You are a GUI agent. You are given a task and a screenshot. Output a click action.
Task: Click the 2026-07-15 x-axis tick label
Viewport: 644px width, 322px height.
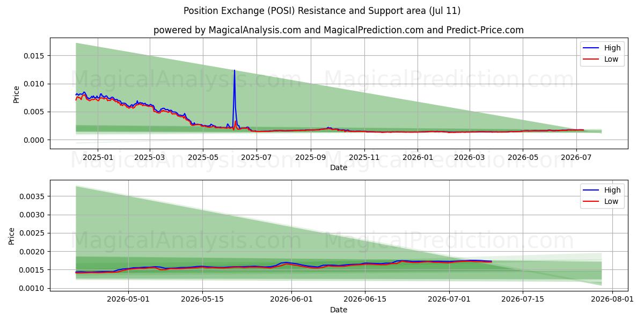pos(523,299)
